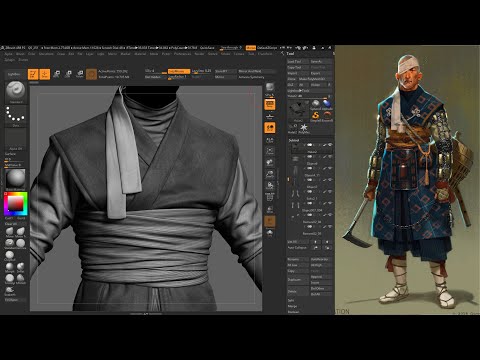Click the Make PolyMesh3D button

coord(314,79)
